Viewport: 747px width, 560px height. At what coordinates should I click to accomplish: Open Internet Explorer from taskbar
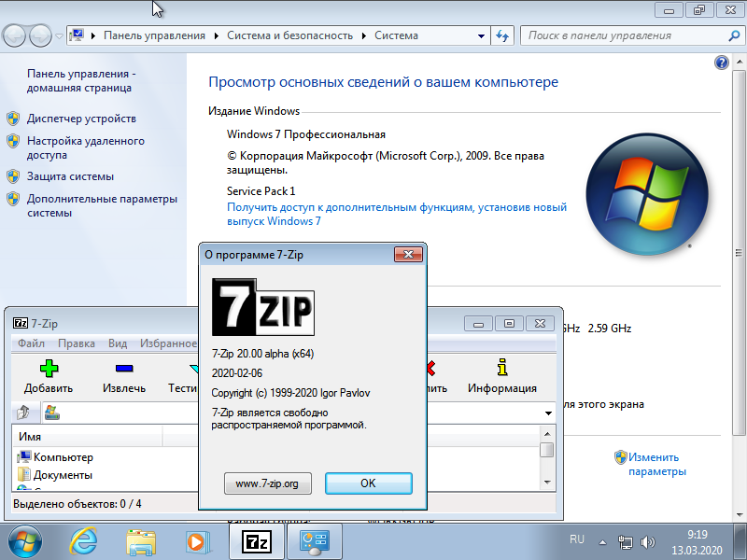[x=83, y=542]
